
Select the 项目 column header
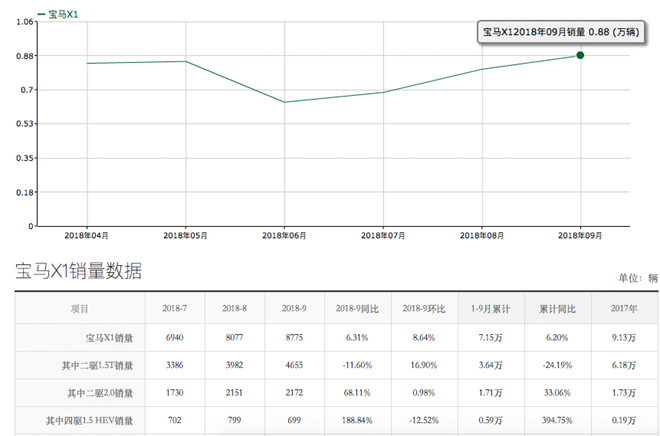click(80, 309)
